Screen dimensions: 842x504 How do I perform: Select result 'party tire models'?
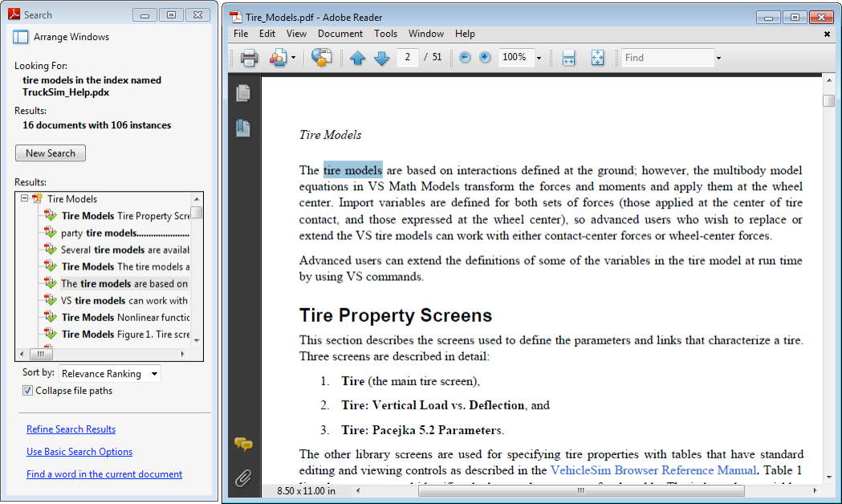pos(125,233)
